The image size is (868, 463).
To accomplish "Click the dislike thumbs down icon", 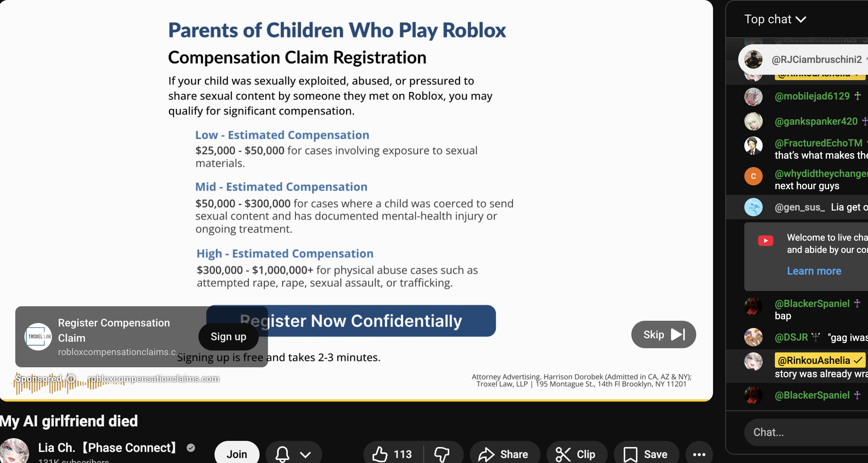I will [x=442, y=454].
